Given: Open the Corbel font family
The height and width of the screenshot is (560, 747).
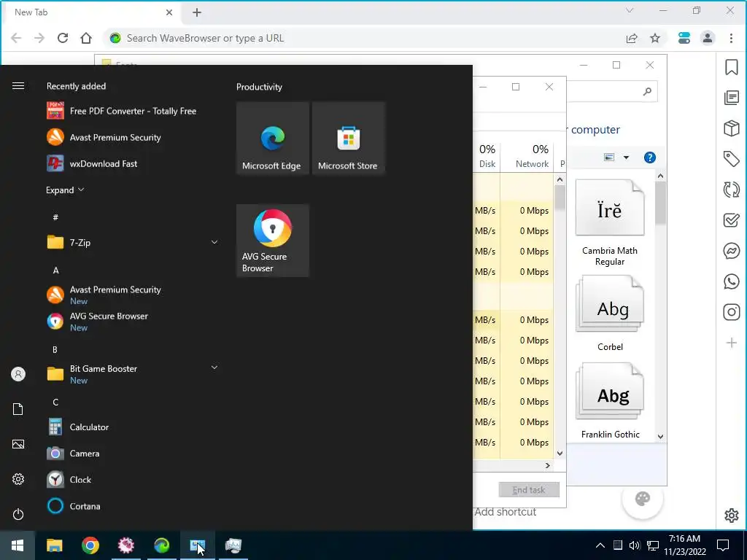Looking at the screenshot, I should click(610, 314).
